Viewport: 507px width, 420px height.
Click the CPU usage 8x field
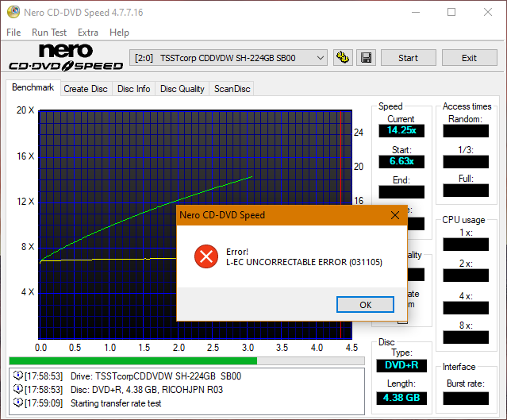466,337
